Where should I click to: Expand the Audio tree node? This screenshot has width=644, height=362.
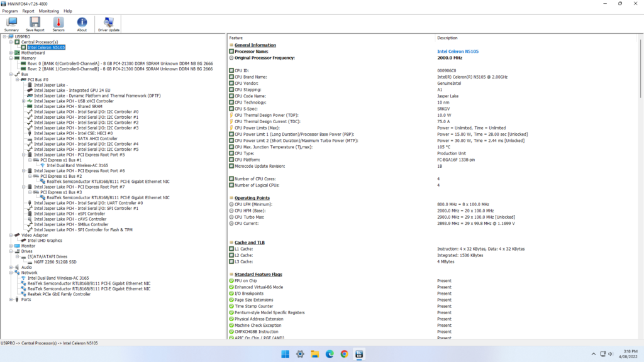pyautogui.click(x=10, y=267)
